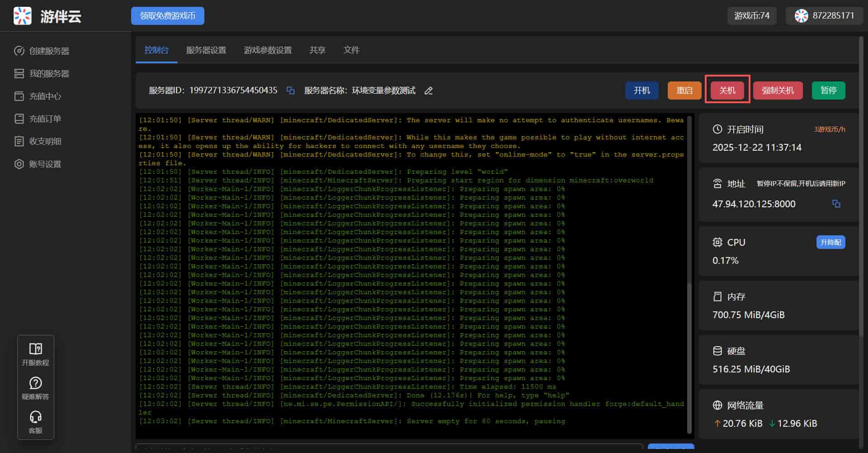Click the pencil icon to rename server
868x453 pixels.
(429, 91)
